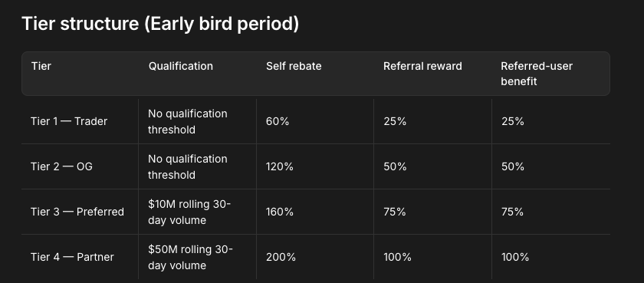644x283 pixels.
Task: Click the 'Tier 3 — Preferred' cell
Action: [x=77, y=212]
